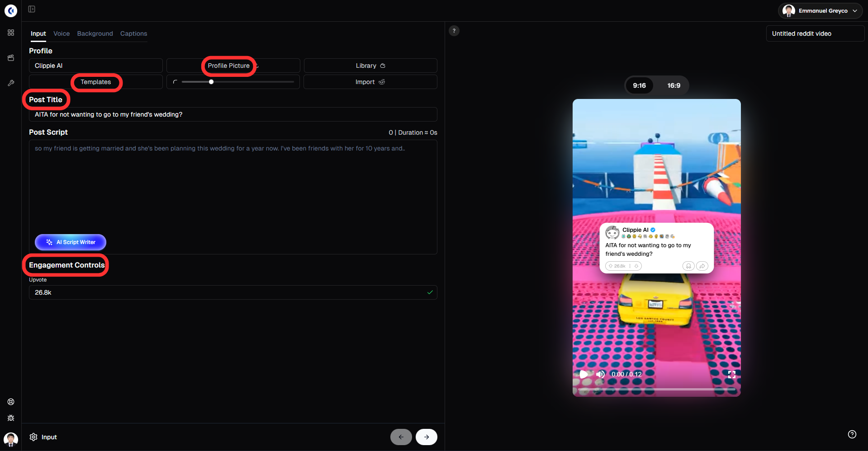Select the 16:9 aspect ratio
Viewport: 868px width, 451px height.
[x=674, y=85]
